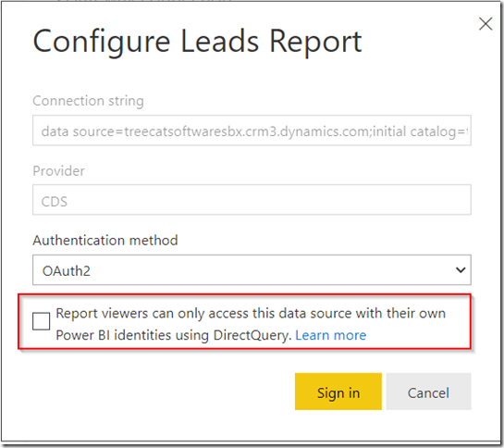Click the Cancel button

point(428,392)
